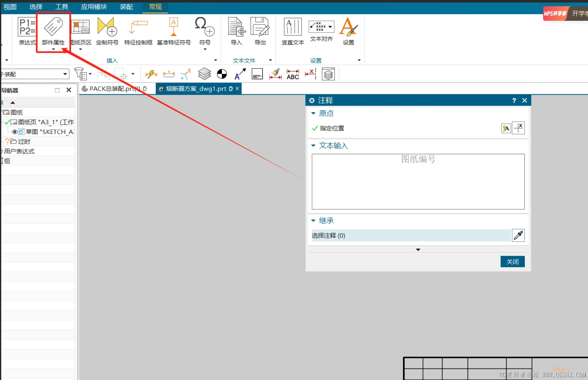Expand more options arrow in 注释 dialog
The width and height of the screenshot is (588, 380).
pyautogui.click(x=418, y=250)
